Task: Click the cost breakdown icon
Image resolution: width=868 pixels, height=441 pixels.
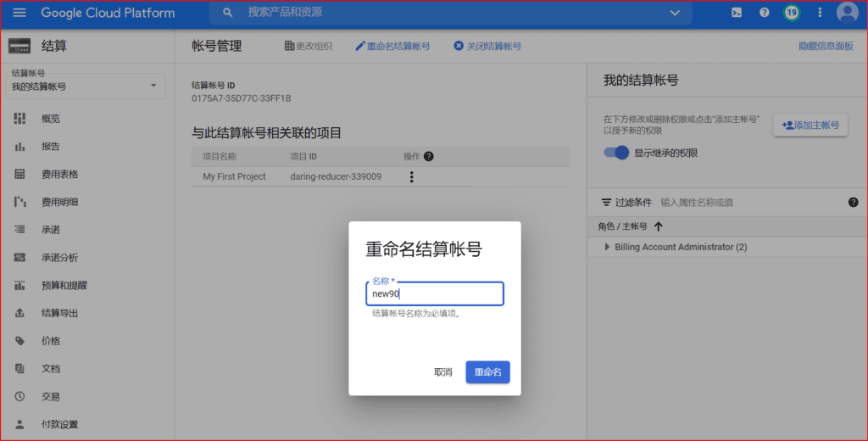Action: [x=20, y=202]
